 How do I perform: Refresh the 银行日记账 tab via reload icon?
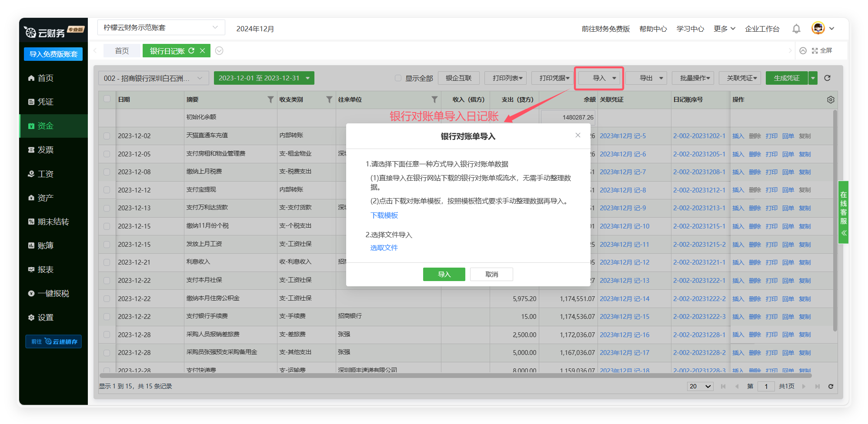coord(191,51)
